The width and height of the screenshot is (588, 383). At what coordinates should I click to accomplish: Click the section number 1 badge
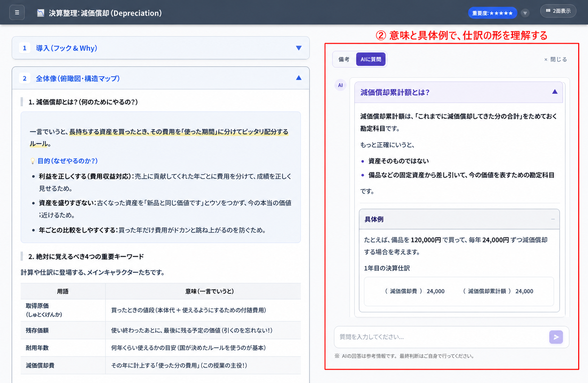tap(25, 48)
